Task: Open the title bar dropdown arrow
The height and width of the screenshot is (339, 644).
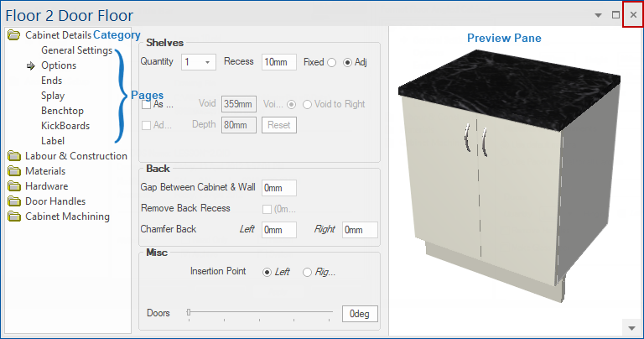Action: tap(598, 15)
